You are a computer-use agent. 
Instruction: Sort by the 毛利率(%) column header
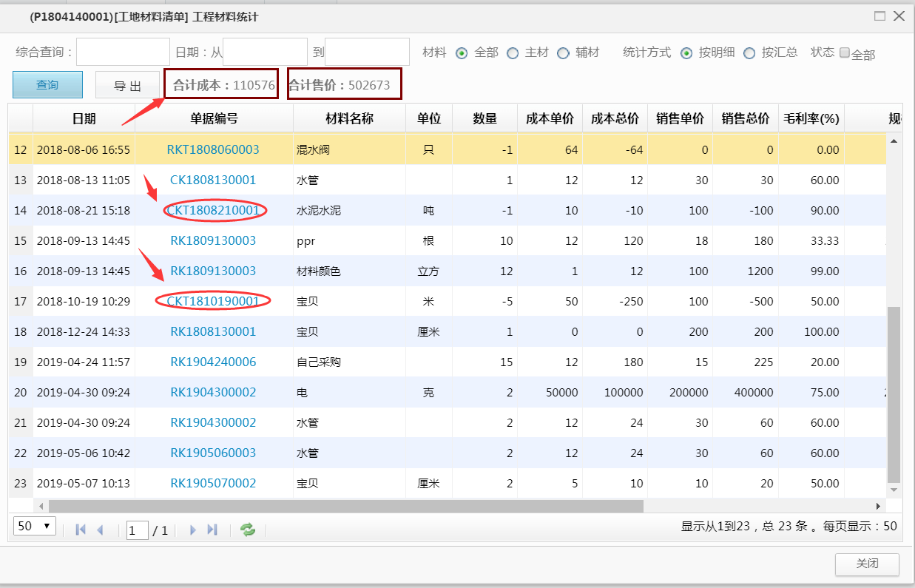[x=811, y=118]
